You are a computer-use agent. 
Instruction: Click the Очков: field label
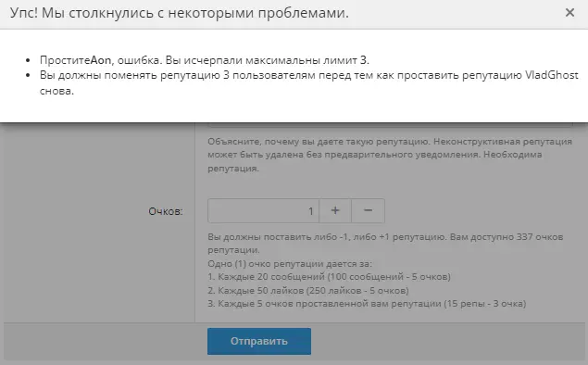pos(166,211)
